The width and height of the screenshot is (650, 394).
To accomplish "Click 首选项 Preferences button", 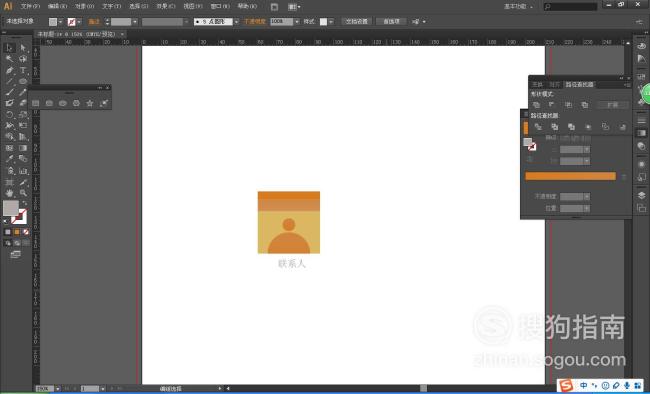I will (391, 22).
